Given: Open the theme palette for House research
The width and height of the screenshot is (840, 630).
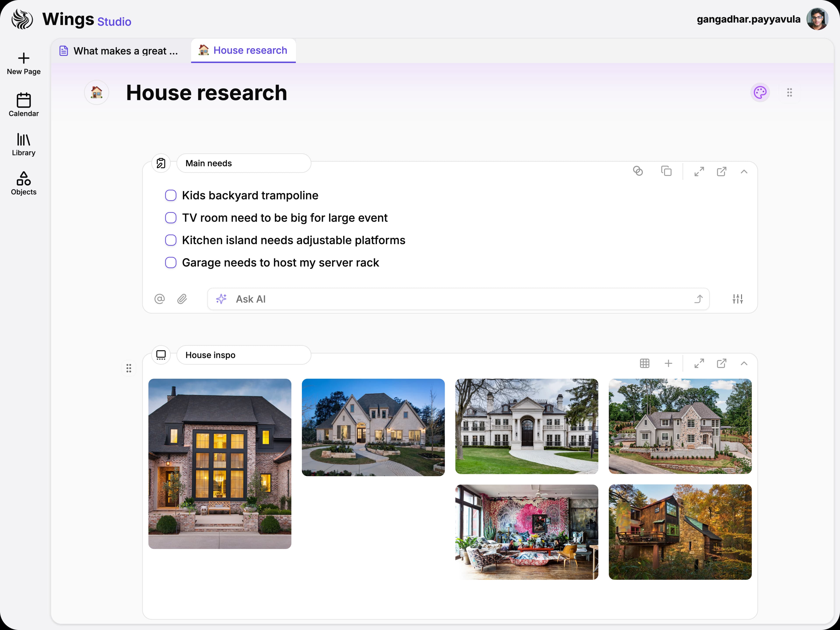Looking at the screenshot, I should pyautogui.click(x=760, y=92).
